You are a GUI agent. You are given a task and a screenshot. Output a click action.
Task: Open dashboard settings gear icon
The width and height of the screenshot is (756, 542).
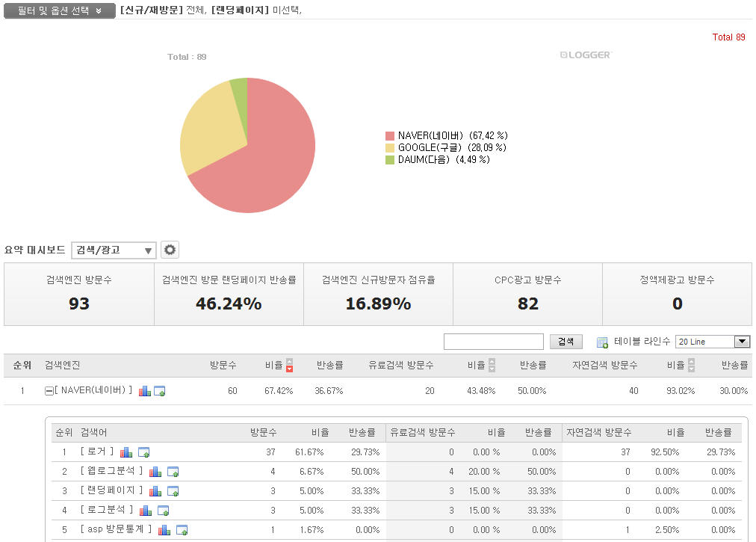coord(170,250)
